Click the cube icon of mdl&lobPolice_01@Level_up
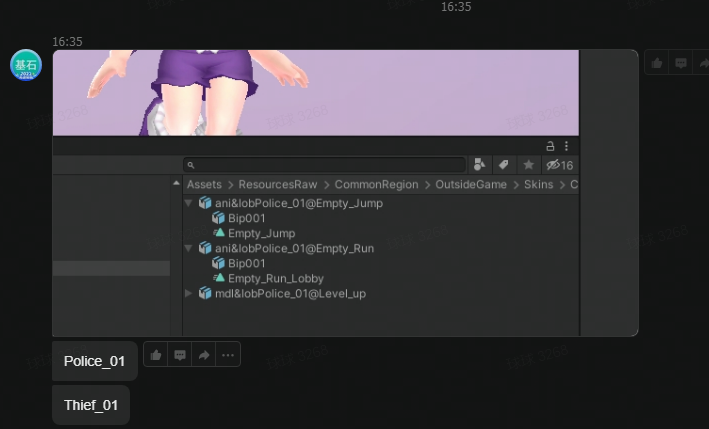The image size is (709, 429). [205, 293]
